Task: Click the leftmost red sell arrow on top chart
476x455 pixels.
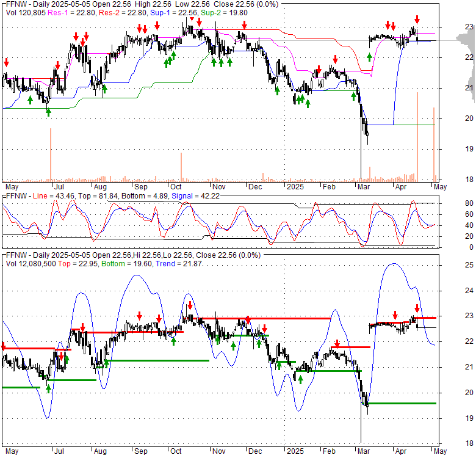Action: tap(6, 63)
